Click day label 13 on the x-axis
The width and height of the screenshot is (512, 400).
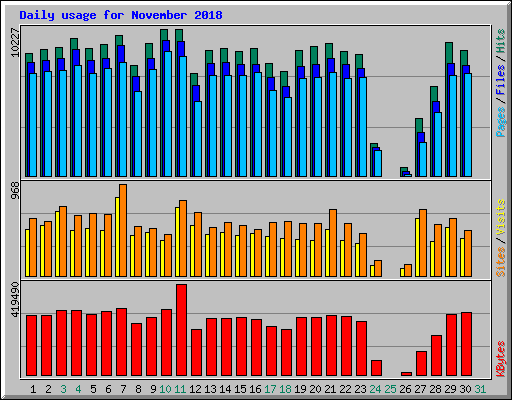[x=210, y=389]
